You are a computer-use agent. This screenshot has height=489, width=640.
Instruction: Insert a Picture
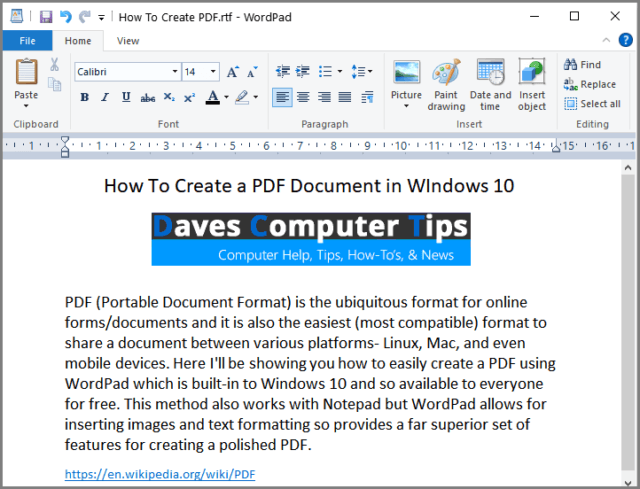pyautogui.click(x=407, y=78)
